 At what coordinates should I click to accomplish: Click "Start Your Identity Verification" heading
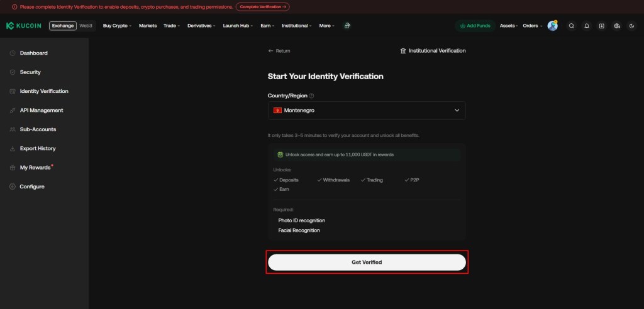click(325, 77)
